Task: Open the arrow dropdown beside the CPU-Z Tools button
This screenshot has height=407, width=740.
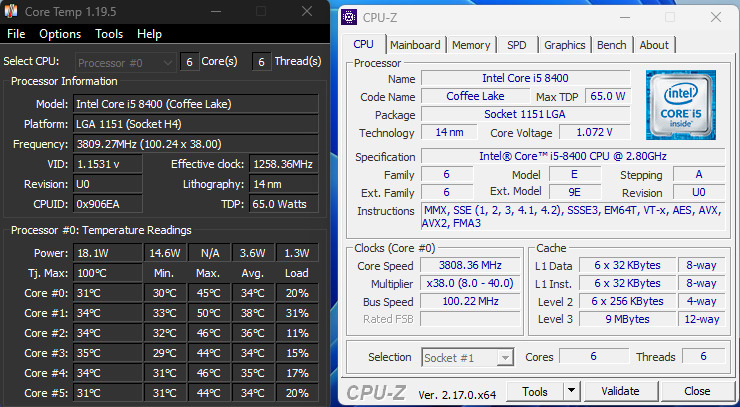Action: pos(572,391)
